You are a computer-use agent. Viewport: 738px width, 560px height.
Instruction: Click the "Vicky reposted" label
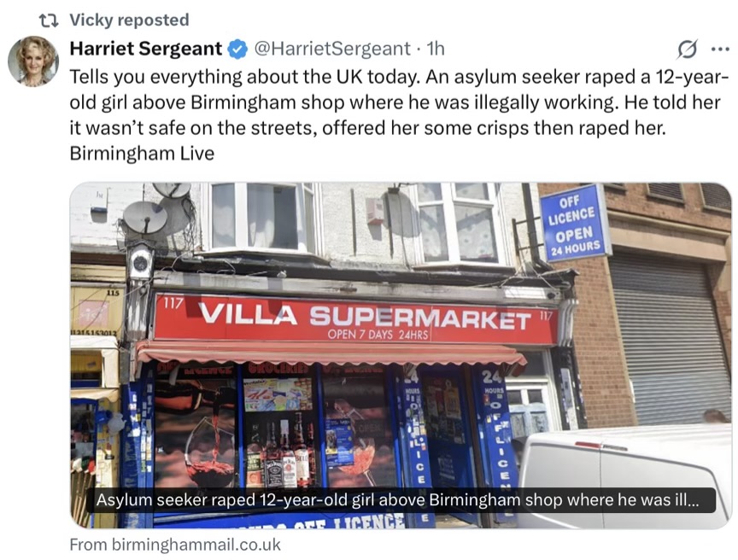(130, 20)
